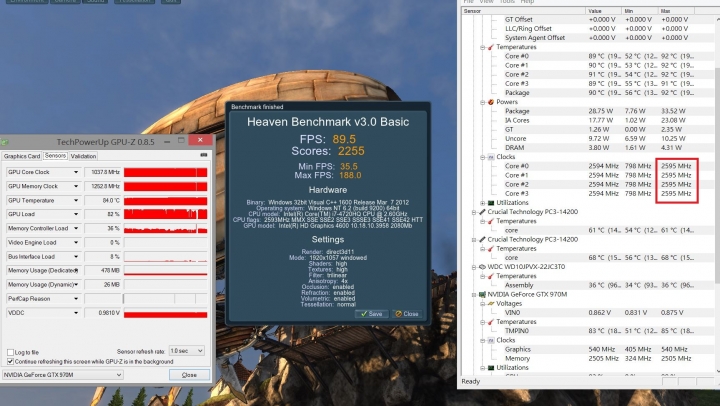Collapse the WDC WD10JPVX-22JC3T0 tree node
The image size is (720, 406).
pyautogui.click(x=474, y=267)
